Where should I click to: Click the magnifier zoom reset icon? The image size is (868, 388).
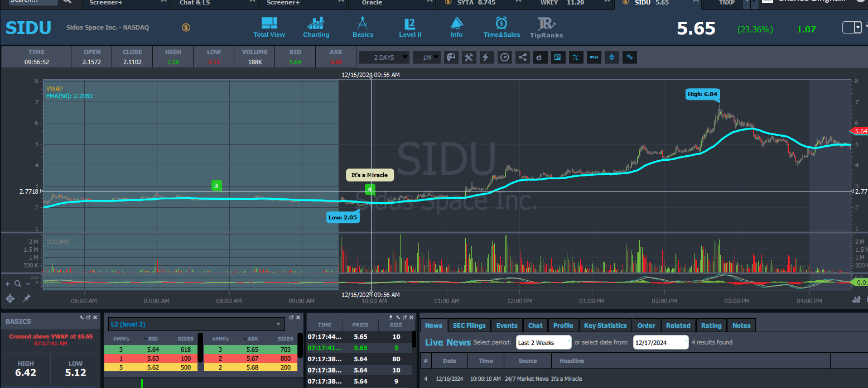tap(17, 284)
